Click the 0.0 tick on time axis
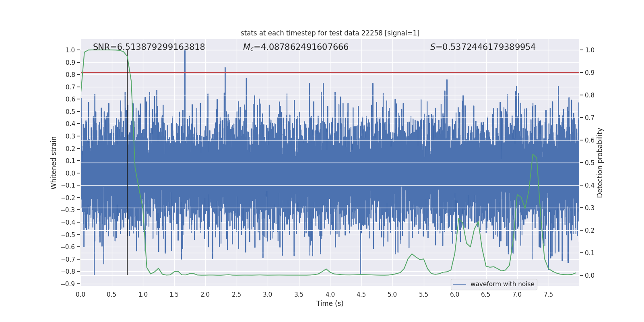 click(80, 294)
